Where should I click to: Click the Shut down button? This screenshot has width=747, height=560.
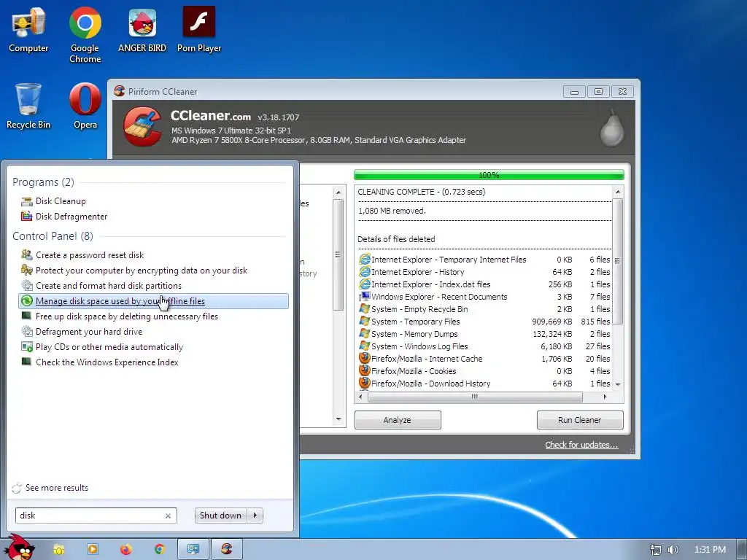point(220,516)
